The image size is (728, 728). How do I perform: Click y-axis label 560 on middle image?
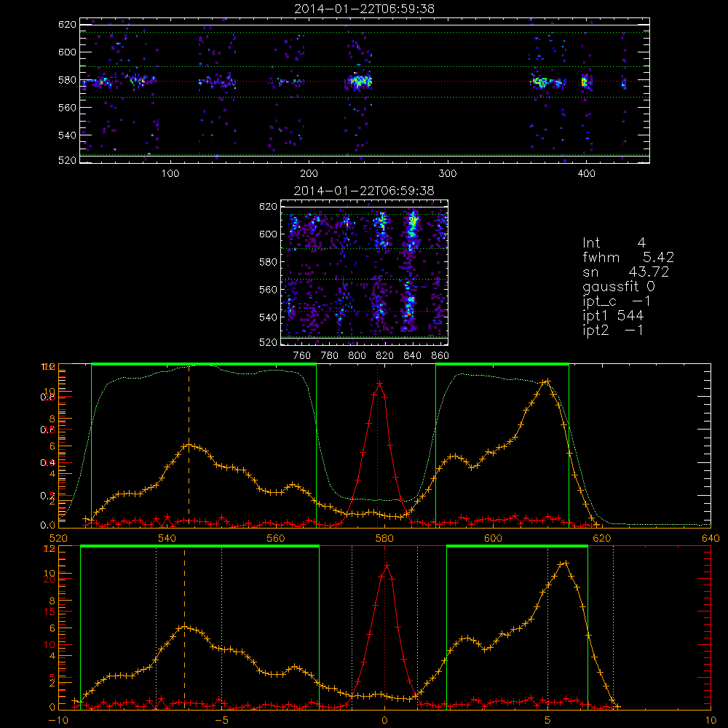pyautogui.click(x=268, y=290)
